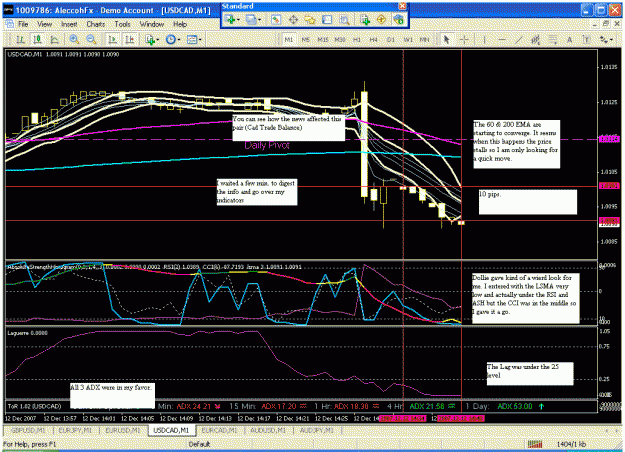Zoom out on the chart
This screenshot has height=452, width=625.
pos(91,39)
